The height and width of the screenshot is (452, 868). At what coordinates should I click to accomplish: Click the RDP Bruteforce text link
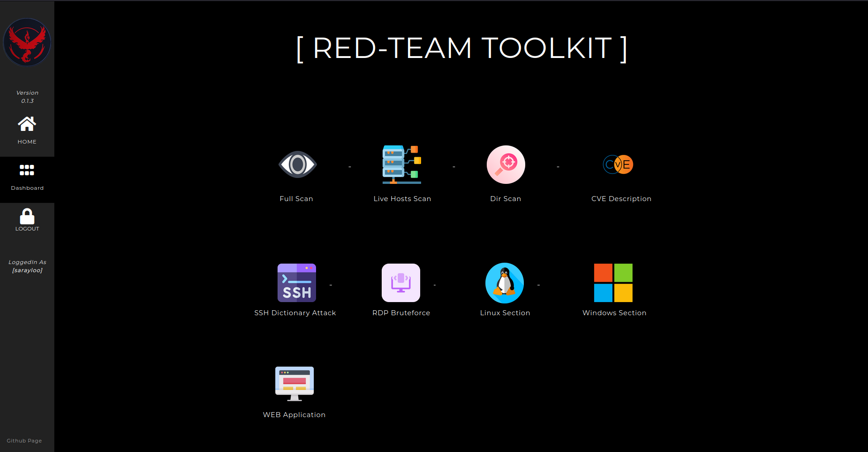tap(401, 313)
